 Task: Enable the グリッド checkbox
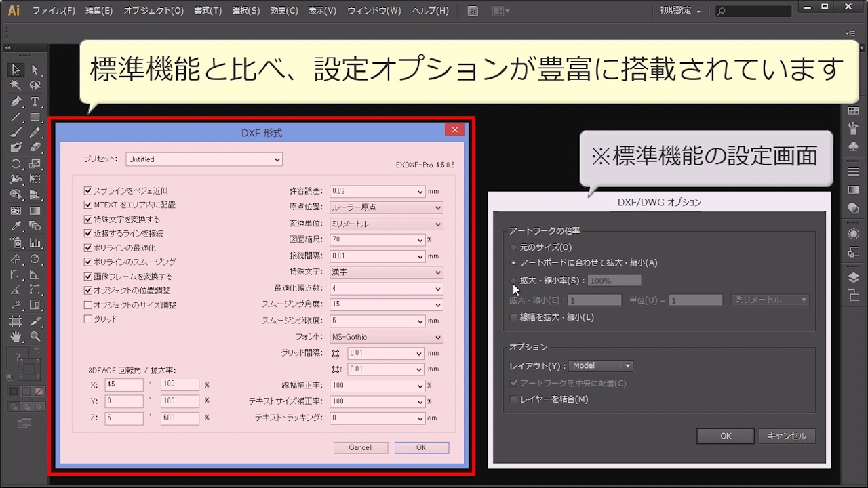[x=87, y=319]
